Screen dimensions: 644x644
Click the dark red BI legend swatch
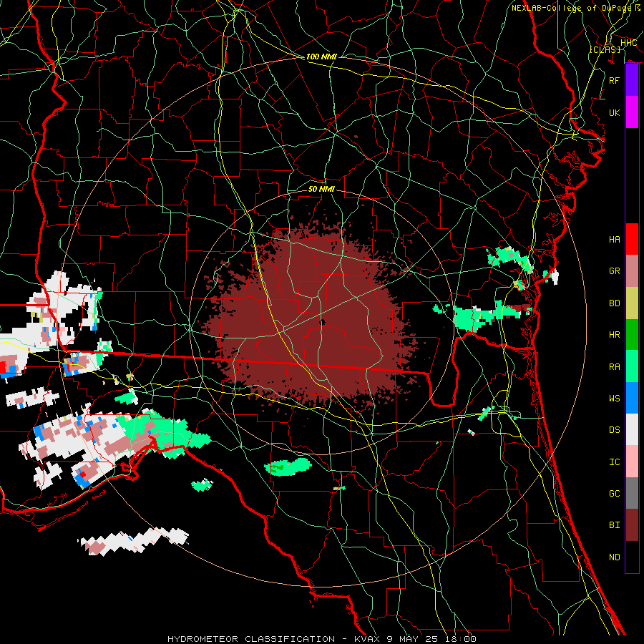(x=632, y=525)
